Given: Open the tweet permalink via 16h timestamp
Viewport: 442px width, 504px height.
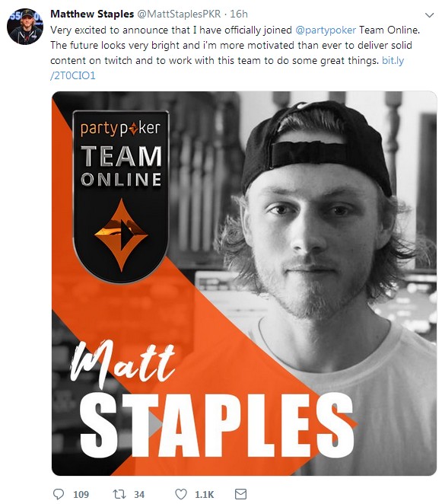Looking at the screenshot, I should (239, 14).
